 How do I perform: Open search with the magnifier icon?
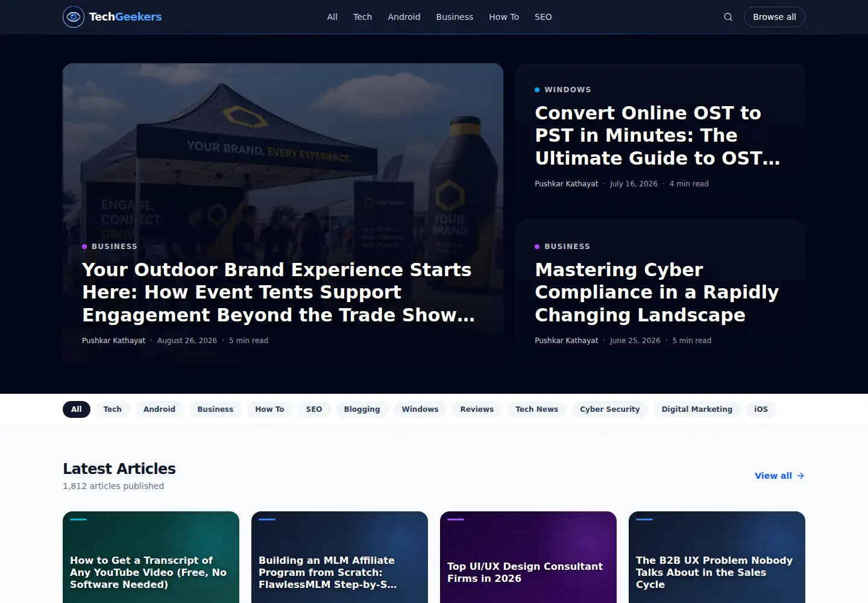point(728,17)
